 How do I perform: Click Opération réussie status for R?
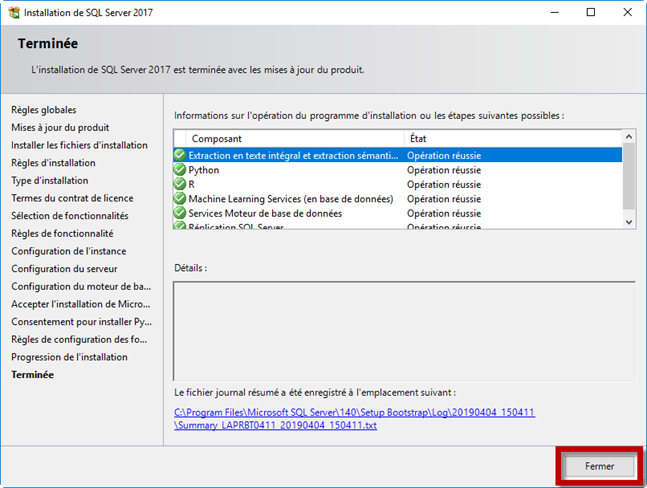coord(444,184)
